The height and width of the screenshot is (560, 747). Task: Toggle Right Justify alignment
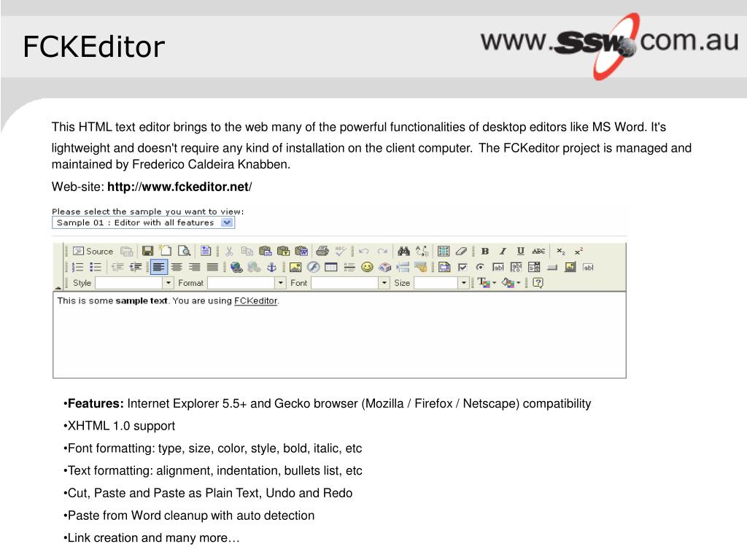[x=194, y=267]
